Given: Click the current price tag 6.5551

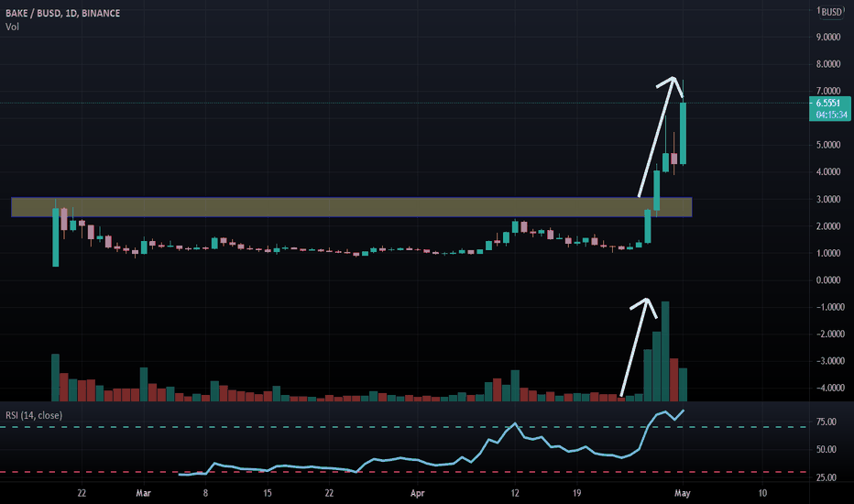Looking at the screenshot, I should pos(830,103).
